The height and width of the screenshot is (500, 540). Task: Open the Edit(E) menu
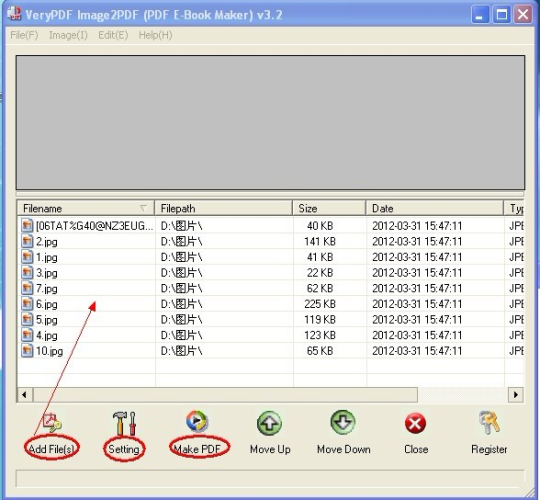(113, 35)
